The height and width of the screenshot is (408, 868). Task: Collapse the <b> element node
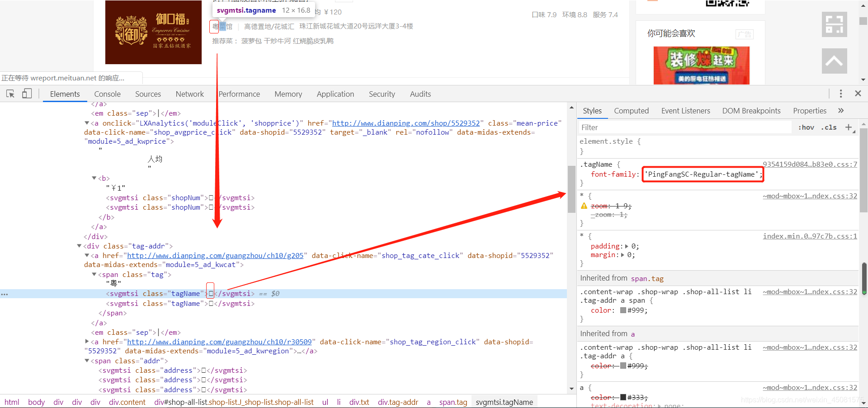pyautogui.click(x=94, y=178)
